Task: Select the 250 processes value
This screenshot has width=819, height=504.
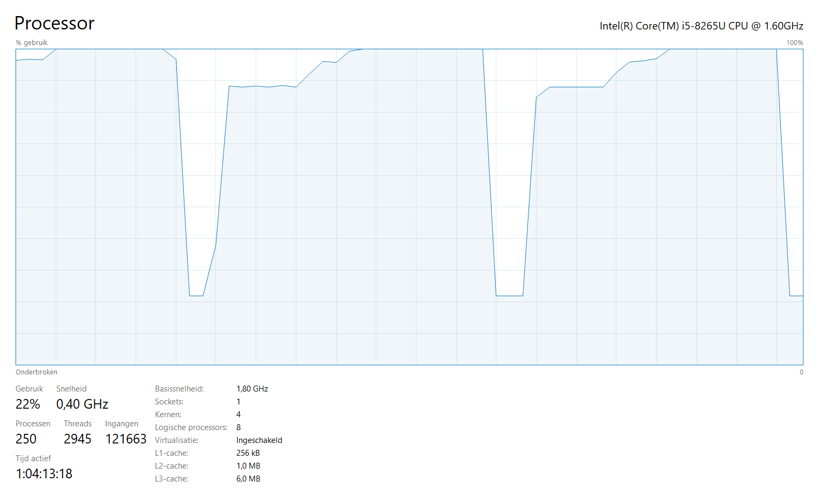Action: (26, 439)
